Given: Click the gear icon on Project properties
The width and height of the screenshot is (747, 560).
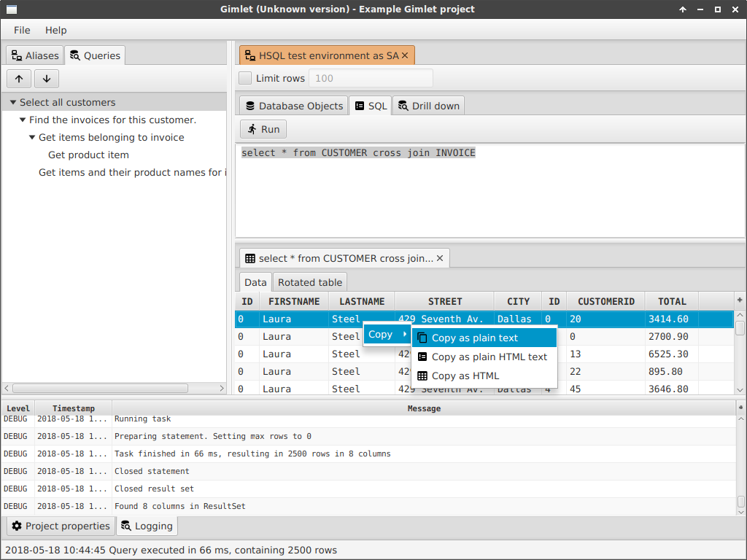Looking at the screenshot, I should click(18, 526).
